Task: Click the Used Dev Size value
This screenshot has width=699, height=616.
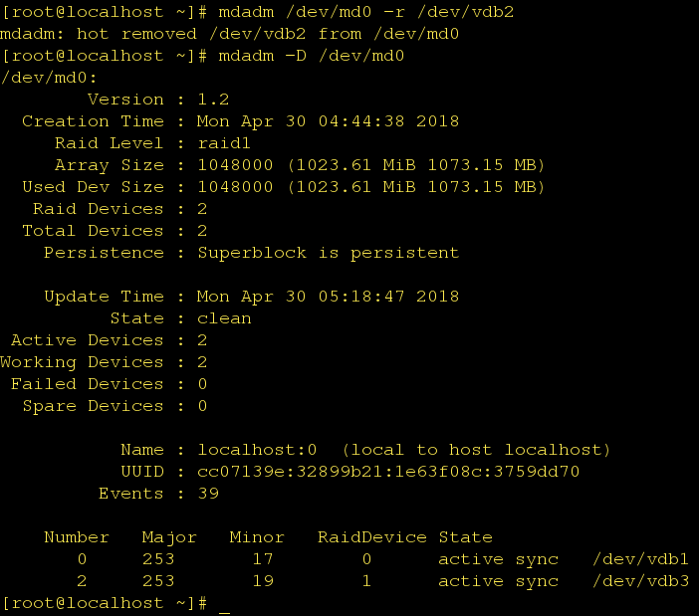Action: pyautogui.click(x=370, y=186)
